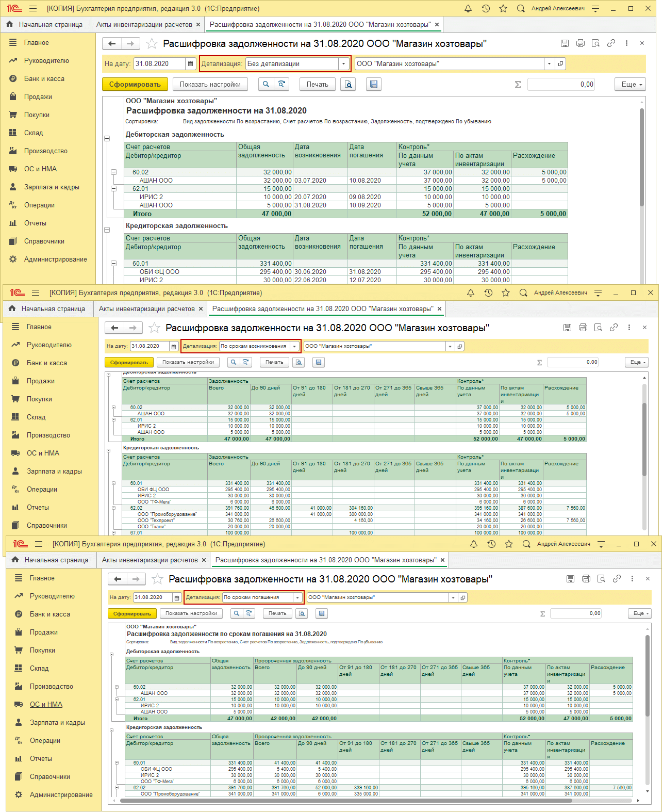Open notifications bell in bottom window
This screenshot has height=812, width=663.
click(474, 544)
